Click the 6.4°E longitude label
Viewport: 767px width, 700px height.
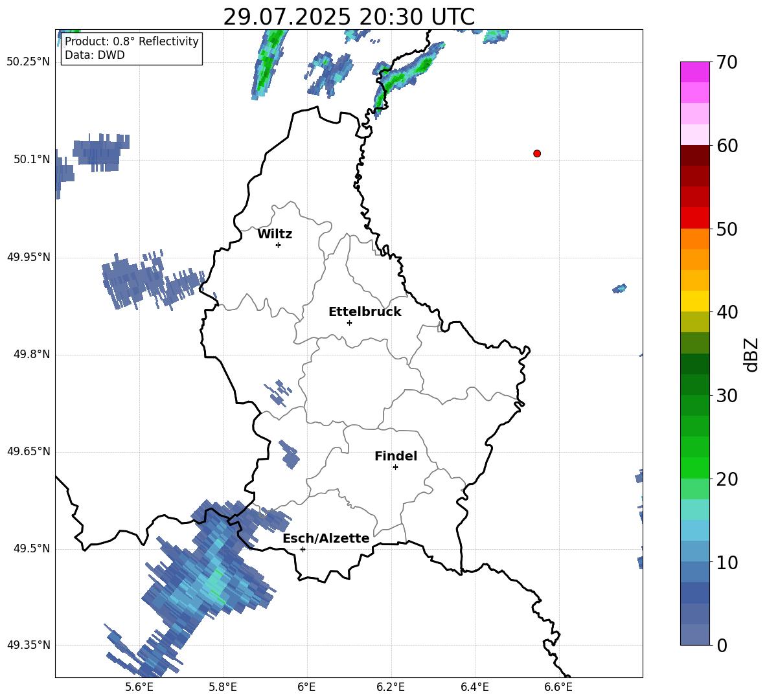tap(474, 687)
